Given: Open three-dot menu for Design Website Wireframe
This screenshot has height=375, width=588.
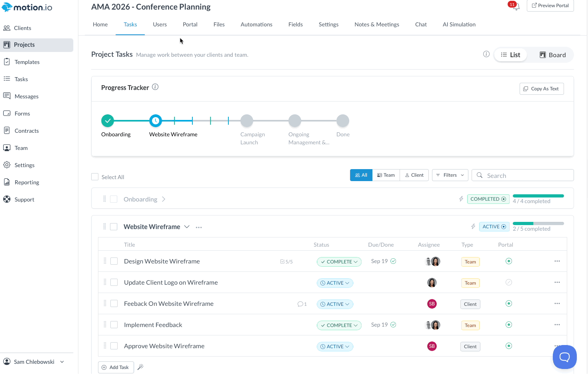Looking at the screenshot, I should [x=557, y=261].
